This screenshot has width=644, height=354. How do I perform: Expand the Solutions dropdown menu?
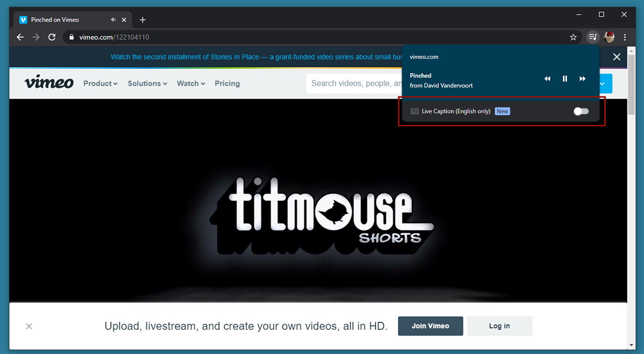tap(147, 84)
